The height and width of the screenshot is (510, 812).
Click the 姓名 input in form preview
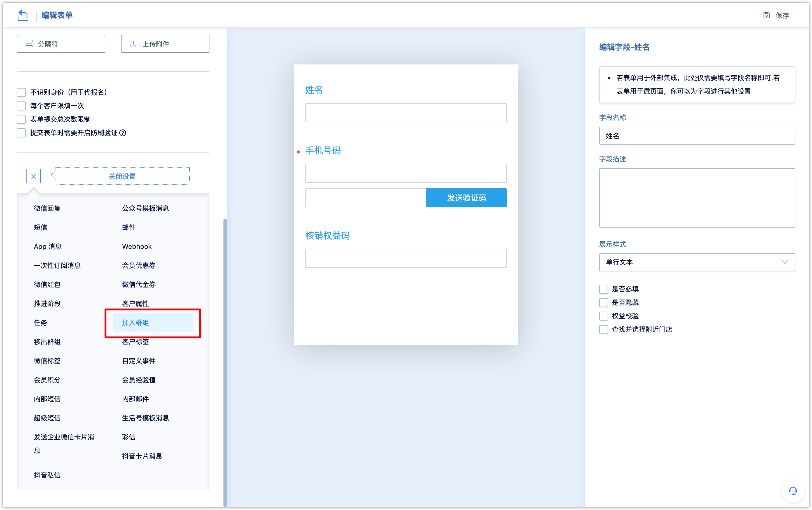click(406, 113)
